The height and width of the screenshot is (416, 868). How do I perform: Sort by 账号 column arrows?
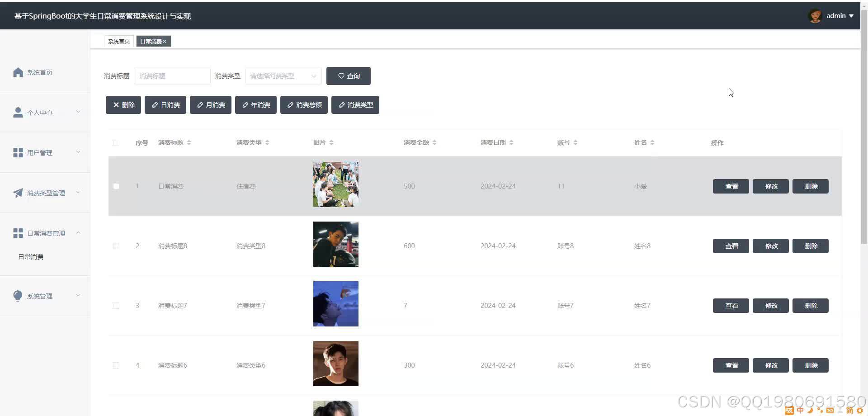[576, 142]
